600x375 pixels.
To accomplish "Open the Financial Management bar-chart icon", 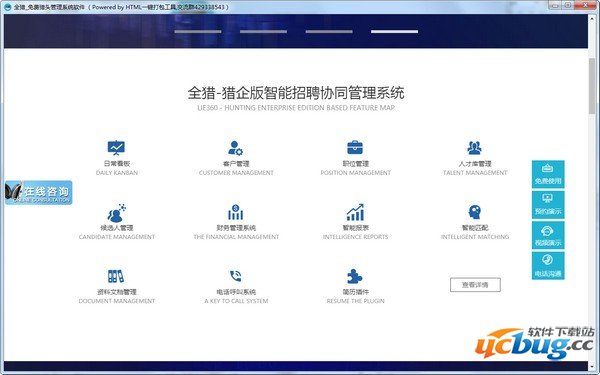I will click(236, 212).
